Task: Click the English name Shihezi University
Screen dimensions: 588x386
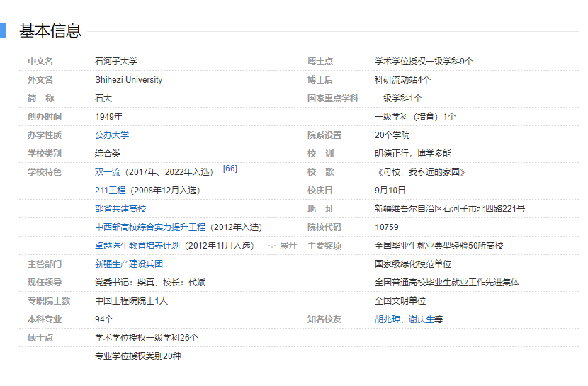Action: [x=128, y=80]
